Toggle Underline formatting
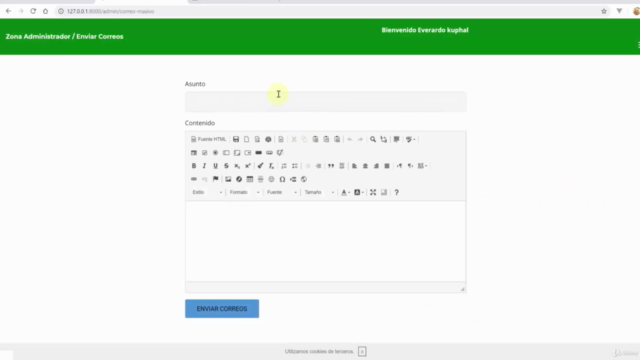640x360 pixels. click(216, 166)
